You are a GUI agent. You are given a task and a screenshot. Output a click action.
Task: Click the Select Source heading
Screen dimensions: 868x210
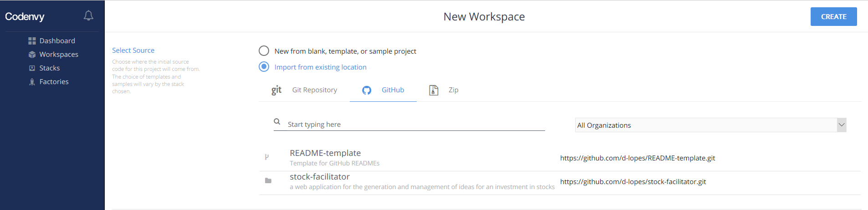133,50
